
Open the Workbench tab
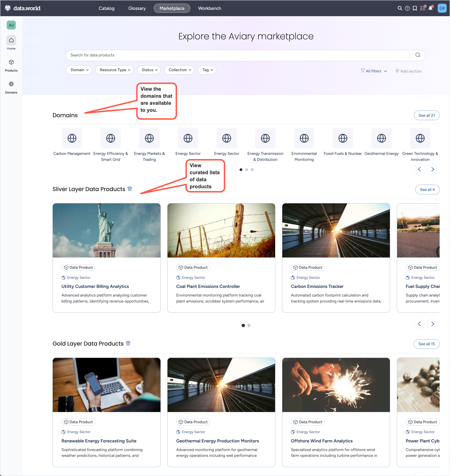[209, 8]
